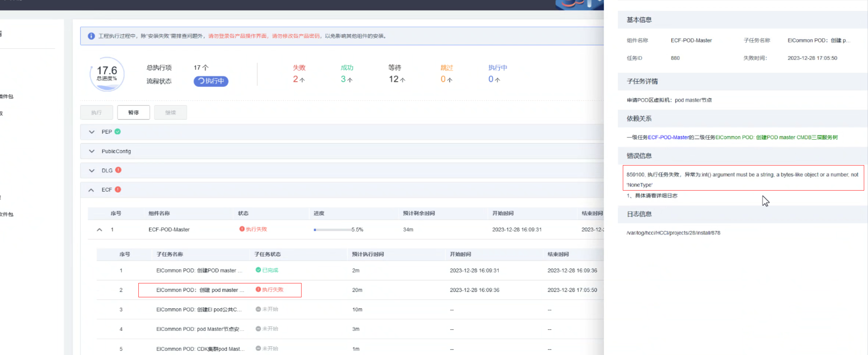
Task: Click the 成功 3个 counter
Action: click(347, 73)
